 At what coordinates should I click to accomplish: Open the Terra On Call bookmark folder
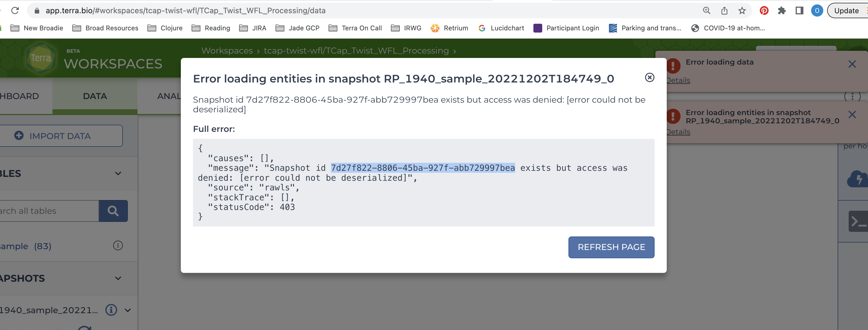point(355,28)
